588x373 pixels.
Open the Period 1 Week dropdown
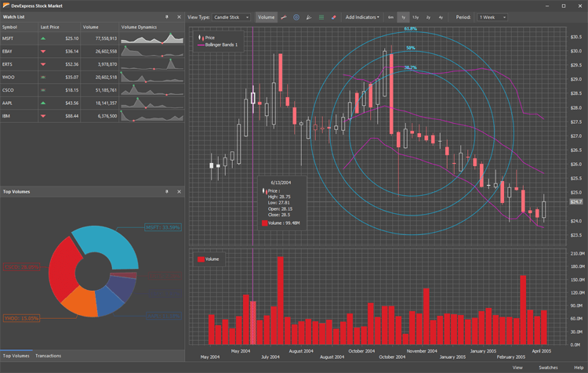[x=492, y=16]
